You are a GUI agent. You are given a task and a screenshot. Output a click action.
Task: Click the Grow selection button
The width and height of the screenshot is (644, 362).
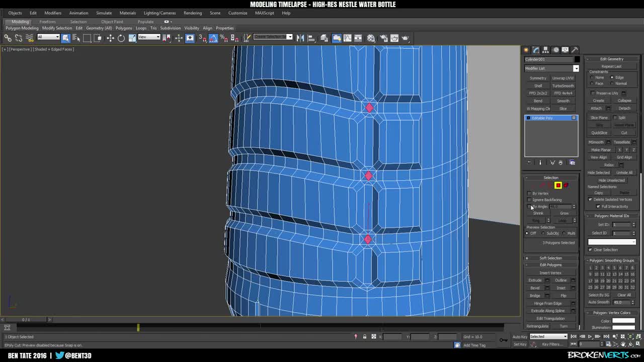[x=564, y=213]
